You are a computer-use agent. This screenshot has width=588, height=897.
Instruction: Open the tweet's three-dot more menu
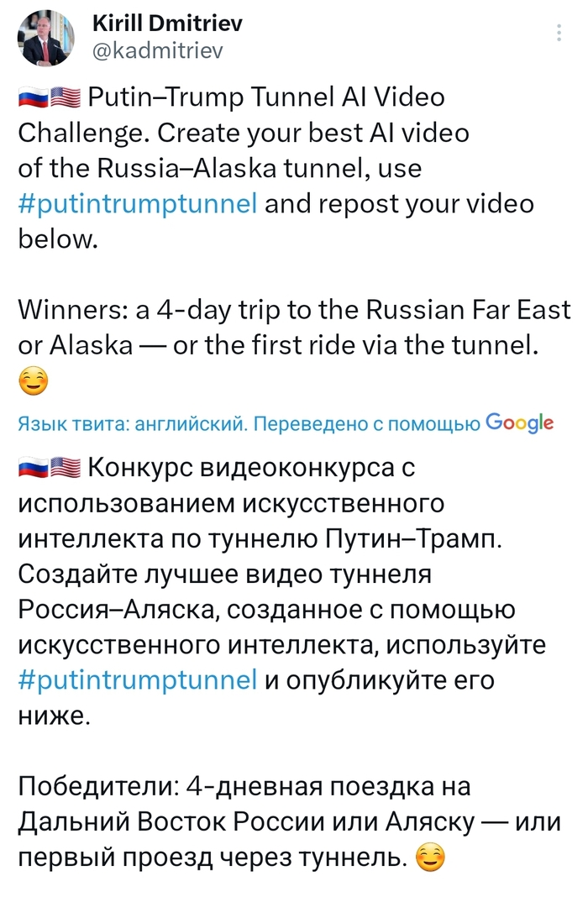click(x=560, y=33)
